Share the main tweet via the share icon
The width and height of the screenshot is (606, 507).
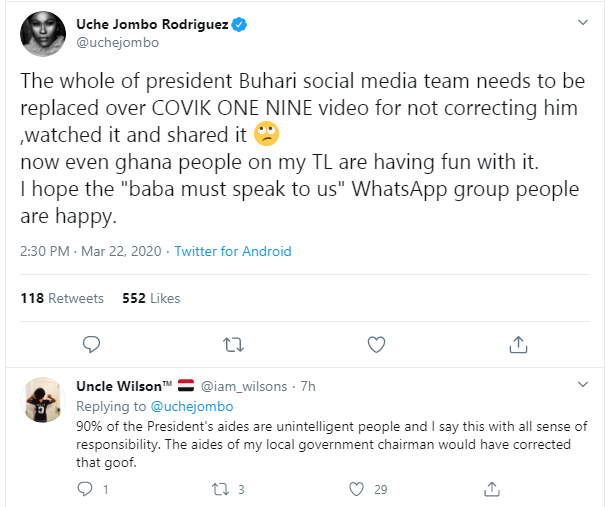click(518, 345)
